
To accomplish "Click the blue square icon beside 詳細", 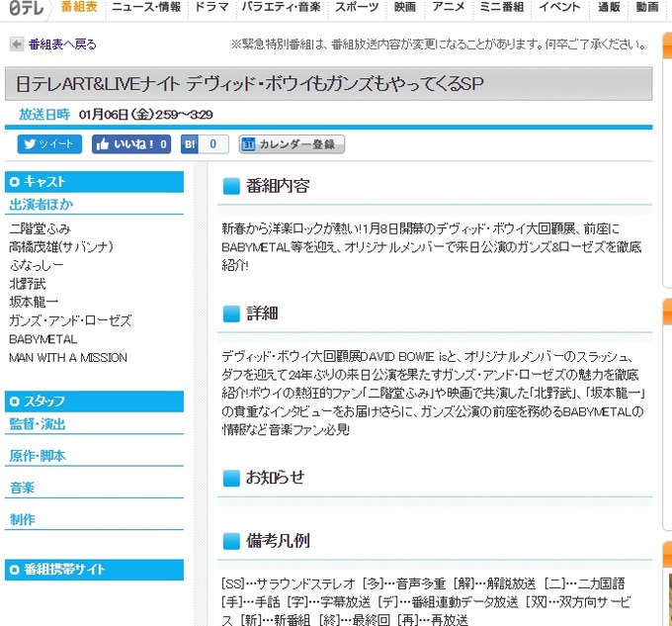I will pos(231,313).
